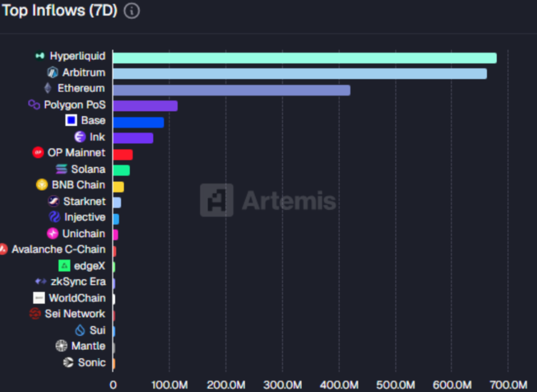
Task: Click the Hyperliquid chain logo icon
Action: (40, 56)
